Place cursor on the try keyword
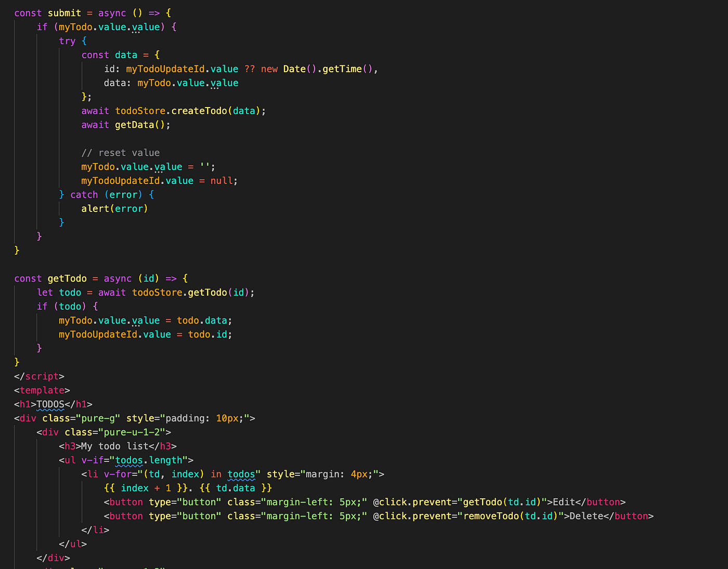The height and width of the screenshot is (569, 728). point(67,41)
